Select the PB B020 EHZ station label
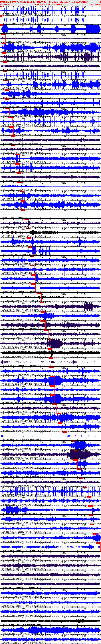This screenshot has height=644, width=101. pos(23,394)
